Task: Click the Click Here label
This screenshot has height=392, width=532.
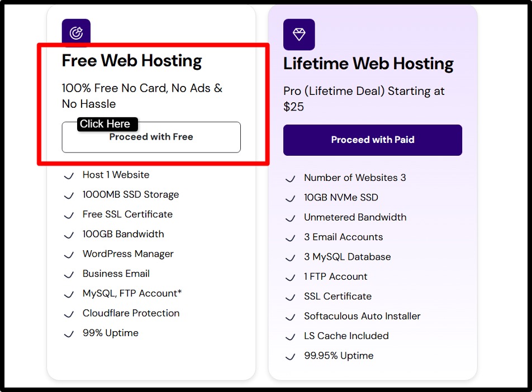Action: pos(106,124)
